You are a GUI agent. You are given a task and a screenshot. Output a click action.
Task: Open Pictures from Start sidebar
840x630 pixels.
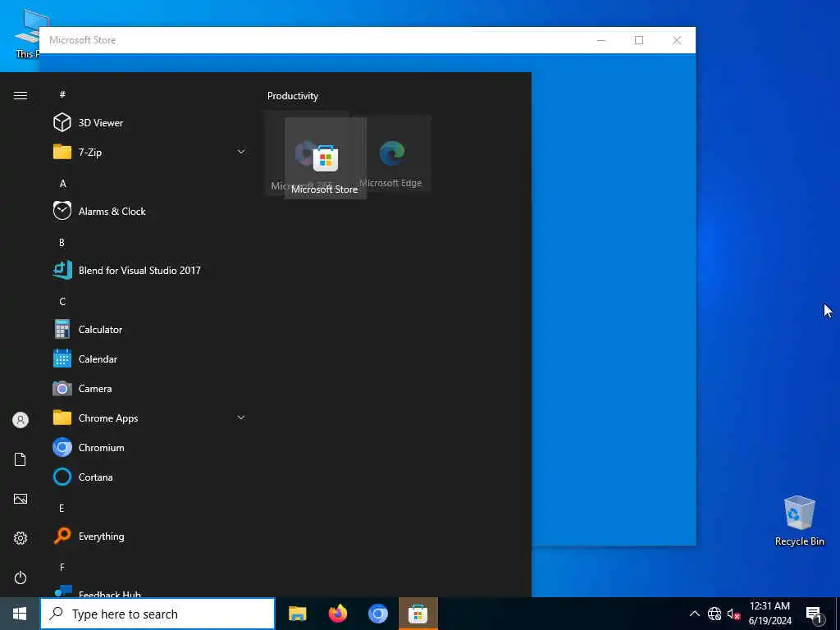click(x=21, y=499)
